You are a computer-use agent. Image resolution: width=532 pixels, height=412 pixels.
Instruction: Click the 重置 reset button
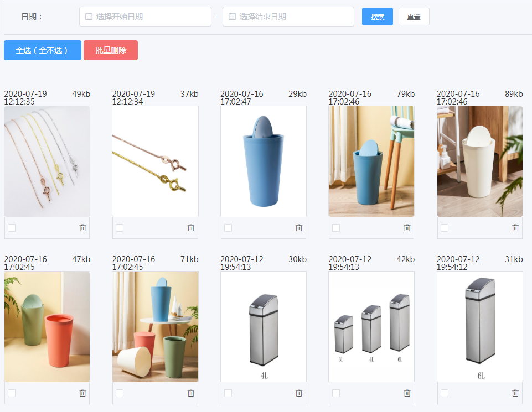coord(414,17)
